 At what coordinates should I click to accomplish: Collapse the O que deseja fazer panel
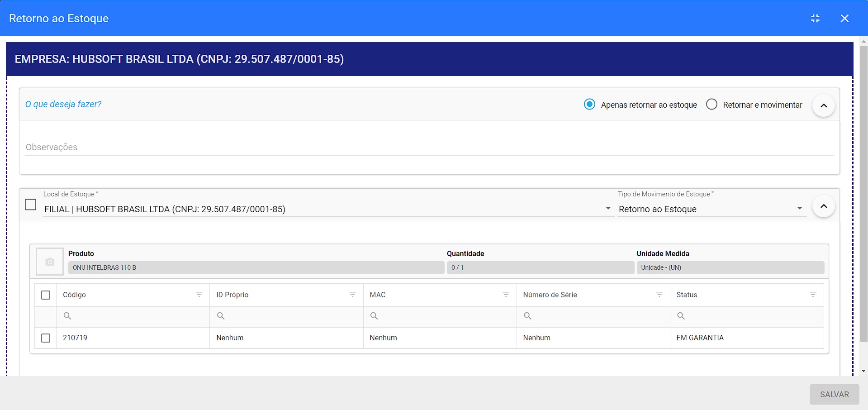[824, 105]
